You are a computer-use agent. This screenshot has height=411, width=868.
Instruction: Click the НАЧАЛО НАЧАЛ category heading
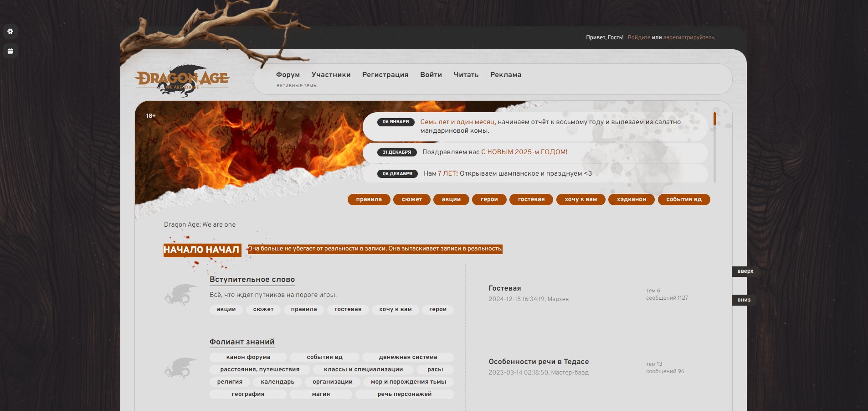(202, 250)
